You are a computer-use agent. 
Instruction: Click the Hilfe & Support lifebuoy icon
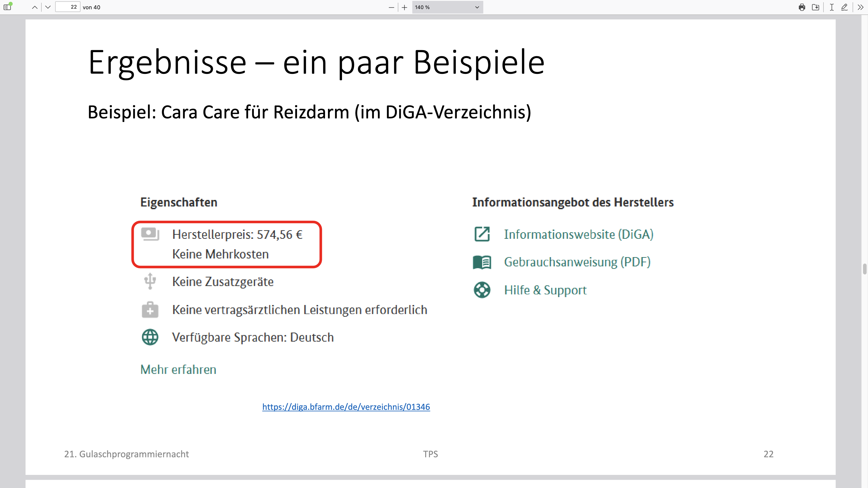click(481, 290)
